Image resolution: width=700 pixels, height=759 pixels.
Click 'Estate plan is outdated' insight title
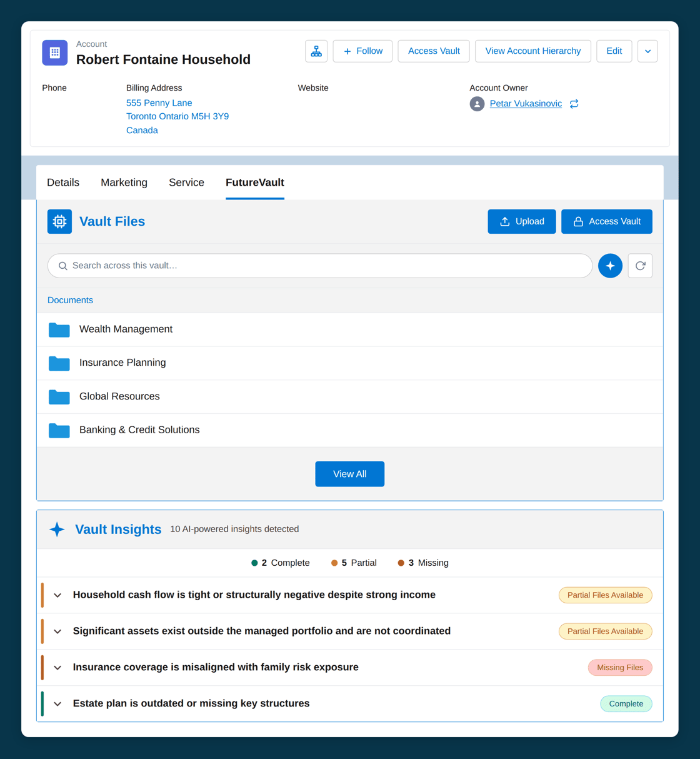pos(191,703)
